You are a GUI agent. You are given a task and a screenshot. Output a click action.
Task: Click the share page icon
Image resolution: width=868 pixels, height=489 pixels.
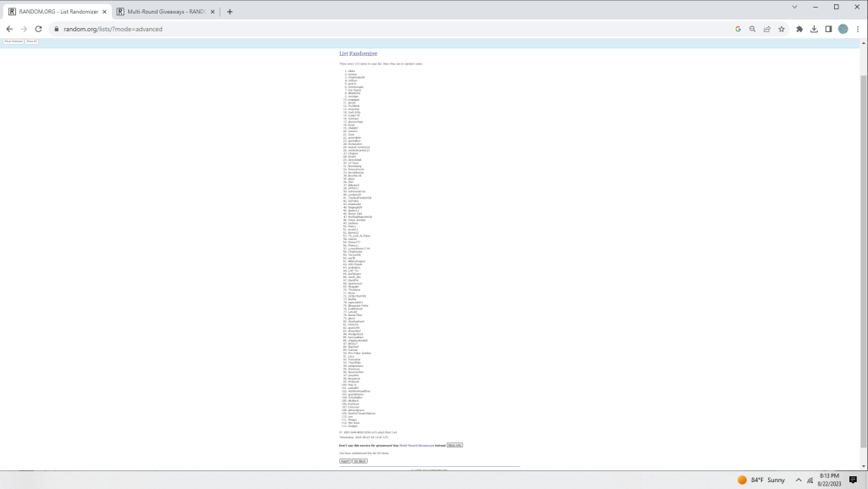766,29
